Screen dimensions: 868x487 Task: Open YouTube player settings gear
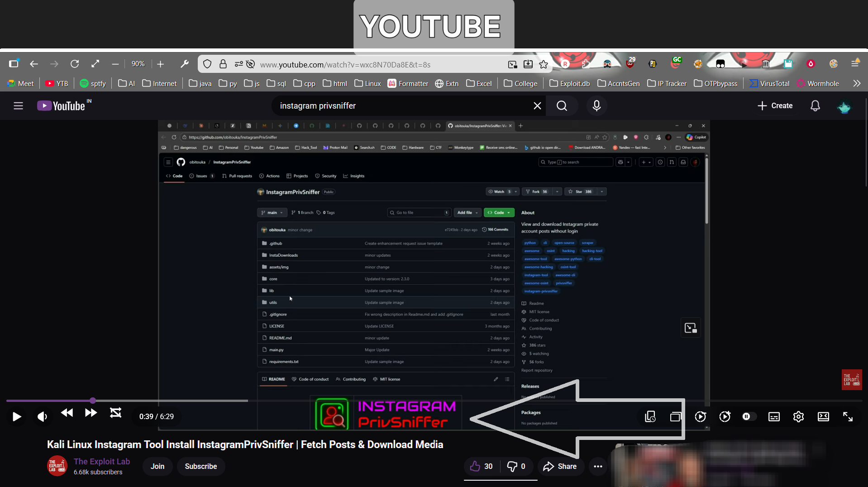798,416
